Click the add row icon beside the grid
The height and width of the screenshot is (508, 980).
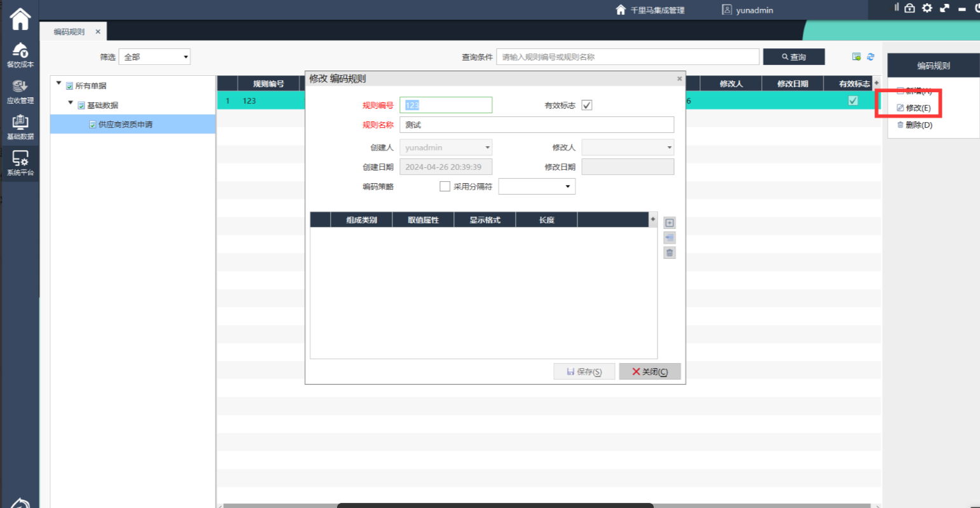(669, 223)
